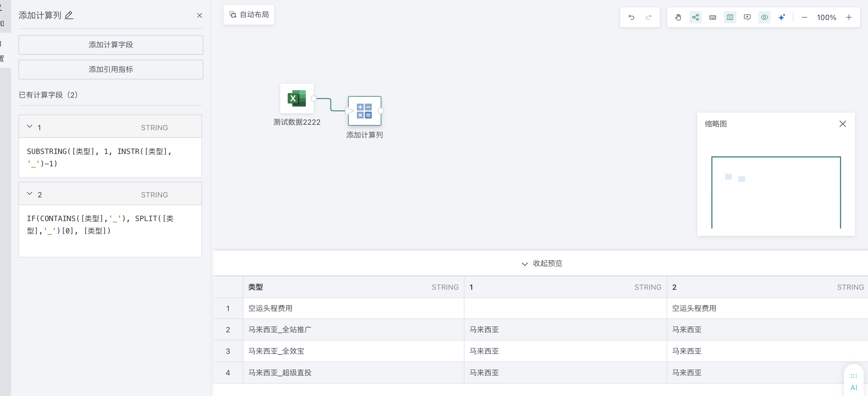Collapse calculated field 2 expression
This screenshot has width=868, height=396.
click(30, 194)
